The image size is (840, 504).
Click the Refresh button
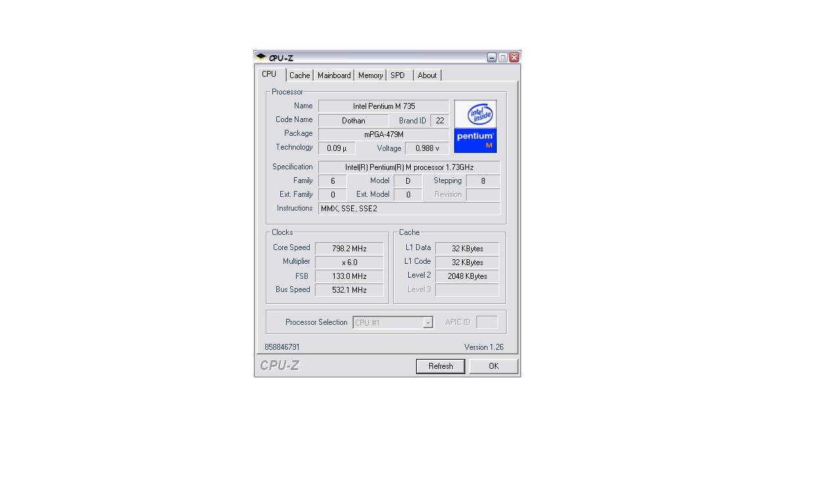tap(440, 366)
